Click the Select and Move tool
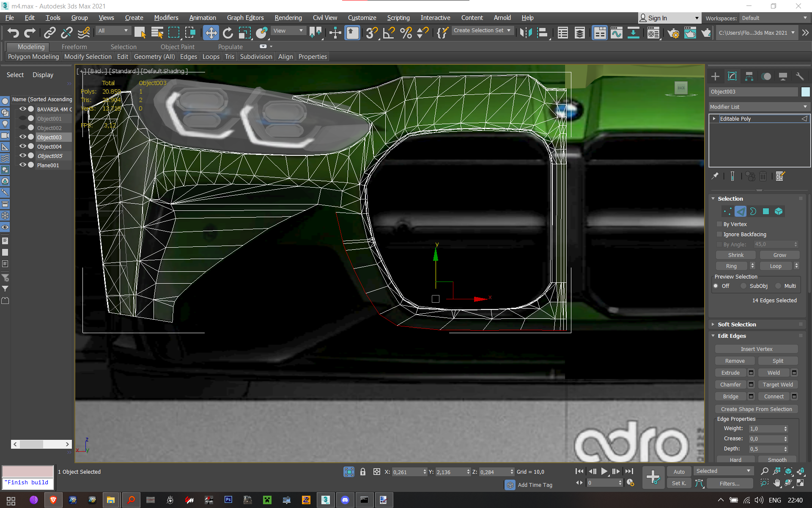 tap(211, 33)
